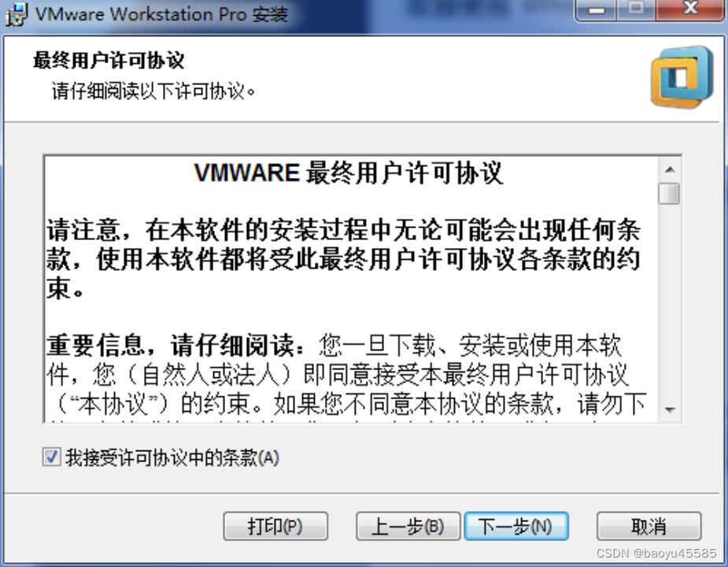Click the 我接受许可协议中的条款(A) label text
The image size is (728, 567).
click(x=172, y=458)
